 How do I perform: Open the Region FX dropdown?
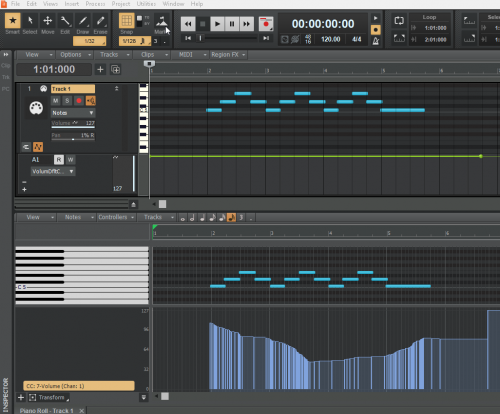pyautogui.click(x=228, y=55)
